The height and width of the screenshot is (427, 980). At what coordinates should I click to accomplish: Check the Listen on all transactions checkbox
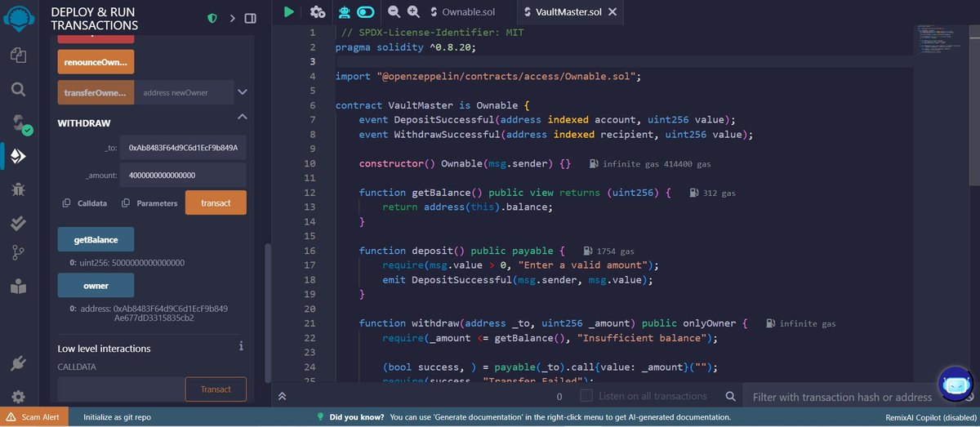tap(586, 396)
